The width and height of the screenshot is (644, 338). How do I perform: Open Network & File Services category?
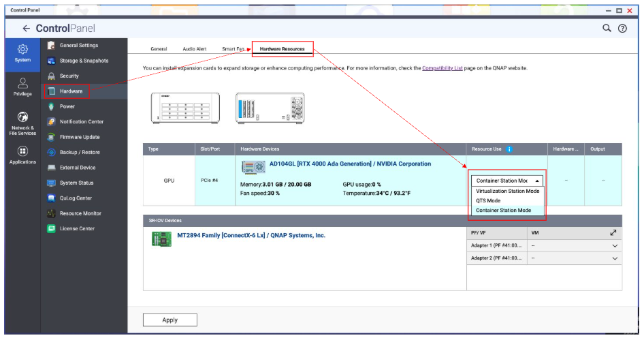pos(22,121)
